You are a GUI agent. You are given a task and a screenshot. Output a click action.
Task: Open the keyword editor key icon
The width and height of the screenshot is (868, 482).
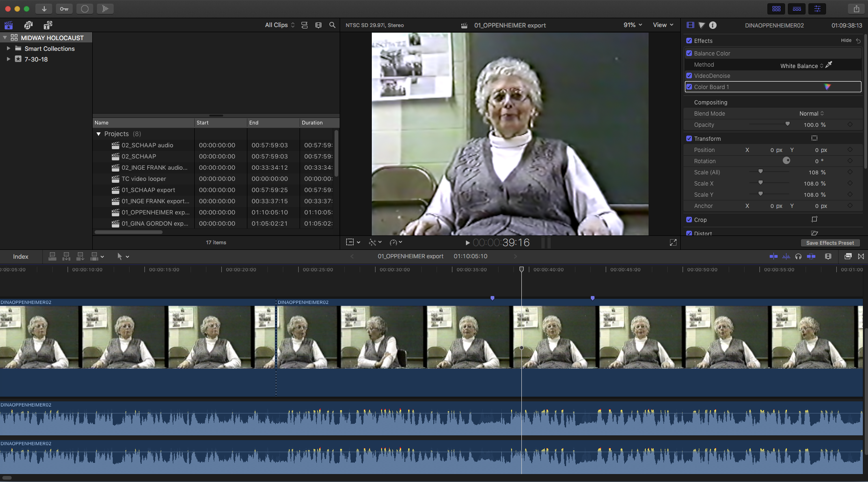64,9
